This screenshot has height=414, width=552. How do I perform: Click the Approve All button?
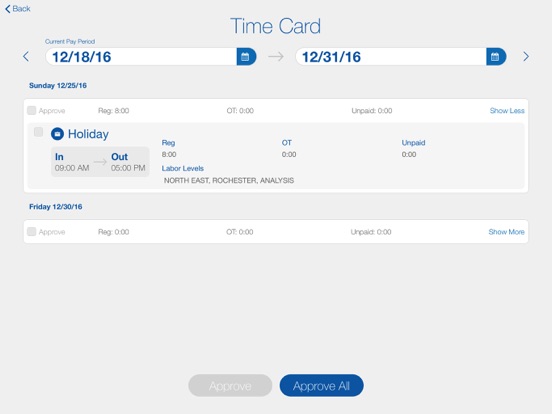click(321, 385)
